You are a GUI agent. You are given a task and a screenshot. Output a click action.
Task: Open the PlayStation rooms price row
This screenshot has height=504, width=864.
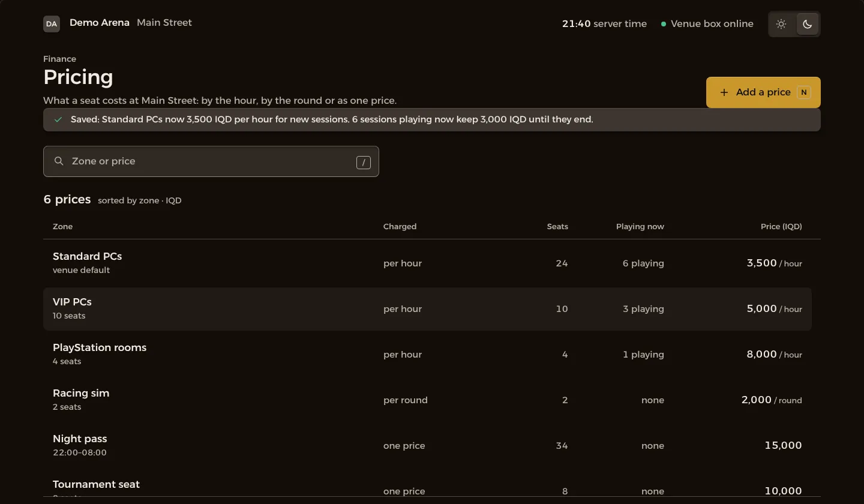pyautogui.click(x=427, y=354)
